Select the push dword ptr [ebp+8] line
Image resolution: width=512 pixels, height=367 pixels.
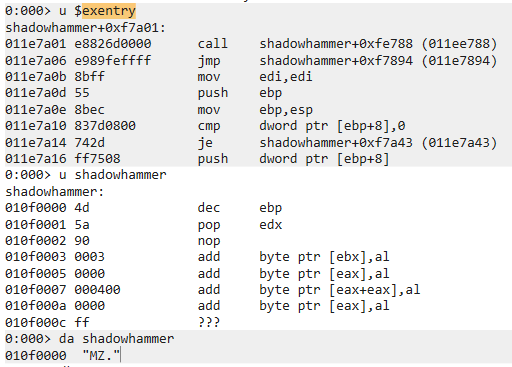pos(197,159)
